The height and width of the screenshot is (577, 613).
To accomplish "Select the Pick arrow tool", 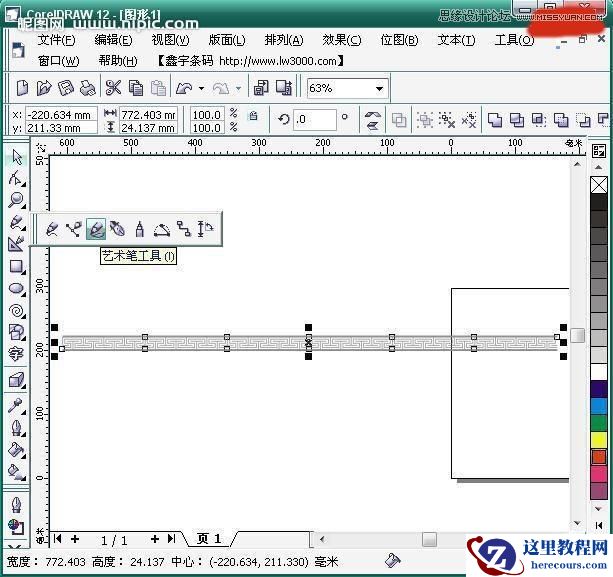I will (x=17, y=157).
